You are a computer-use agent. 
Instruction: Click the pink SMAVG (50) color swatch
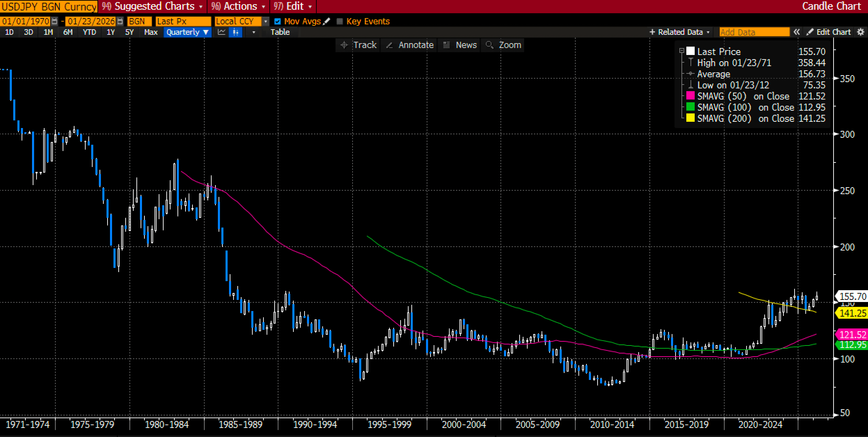pos(690,96)
